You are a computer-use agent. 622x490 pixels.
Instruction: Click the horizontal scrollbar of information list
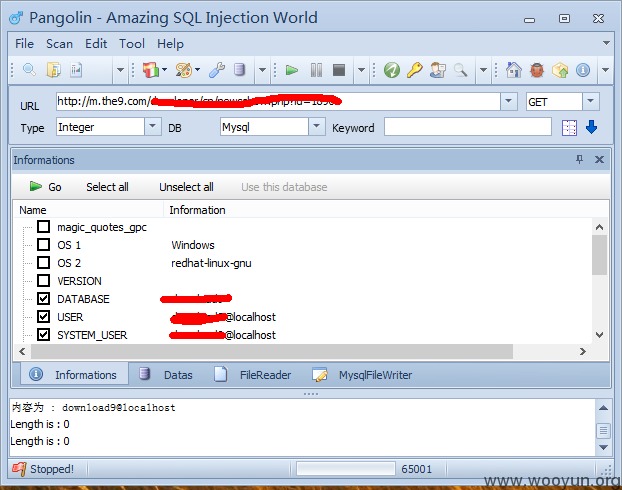pyautogui.click(x=272, y=351)
